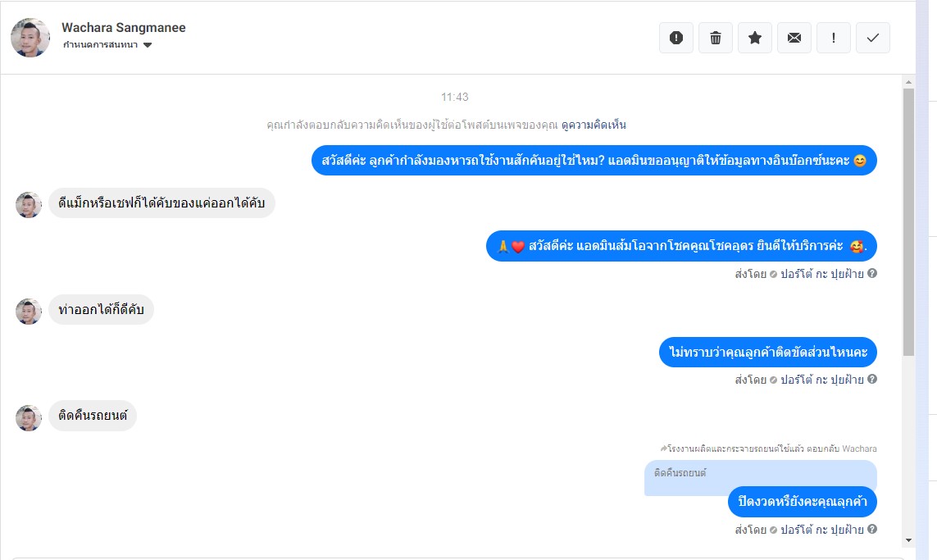This screenshot has width=937, height=560.
Task: Click help icon beside first ส่งโดย label
Action: coord(872,273)
